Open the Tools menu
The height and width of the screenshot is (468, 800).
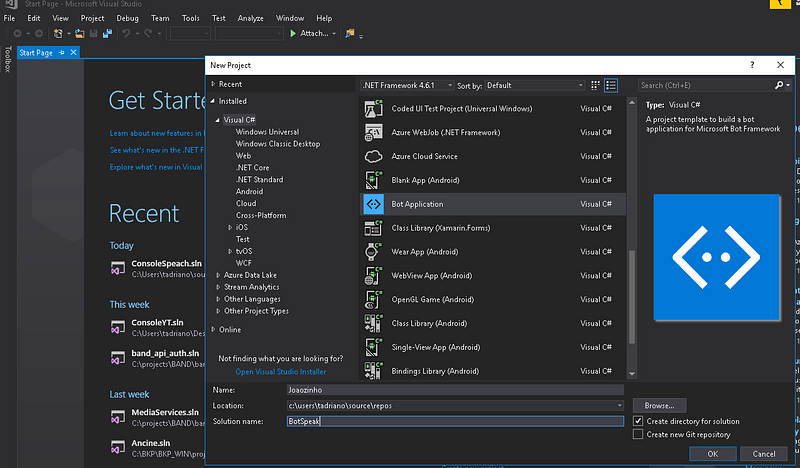point(191,18)
